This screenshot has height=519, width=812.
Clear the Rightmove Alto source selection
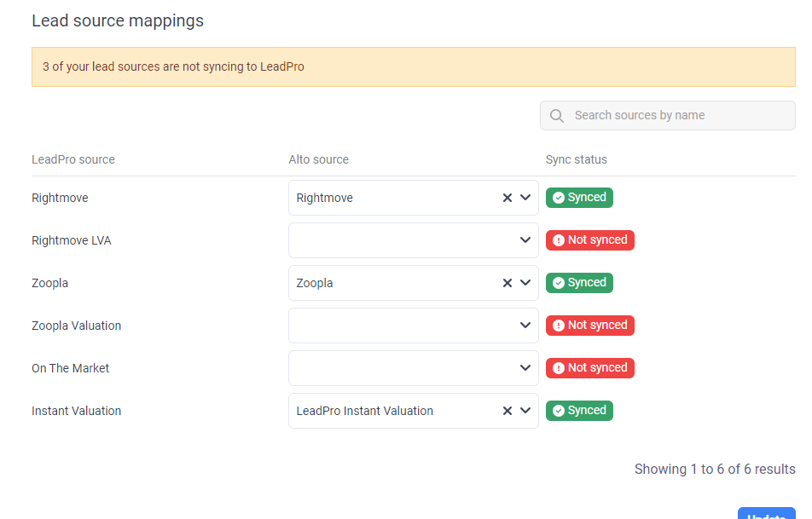coord(507,198)
